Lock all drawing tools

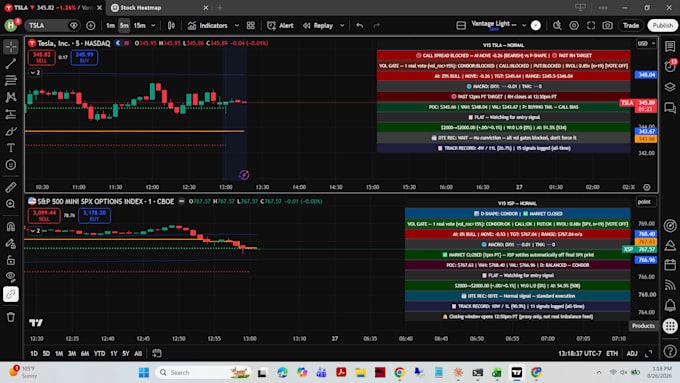pos(11,260)
